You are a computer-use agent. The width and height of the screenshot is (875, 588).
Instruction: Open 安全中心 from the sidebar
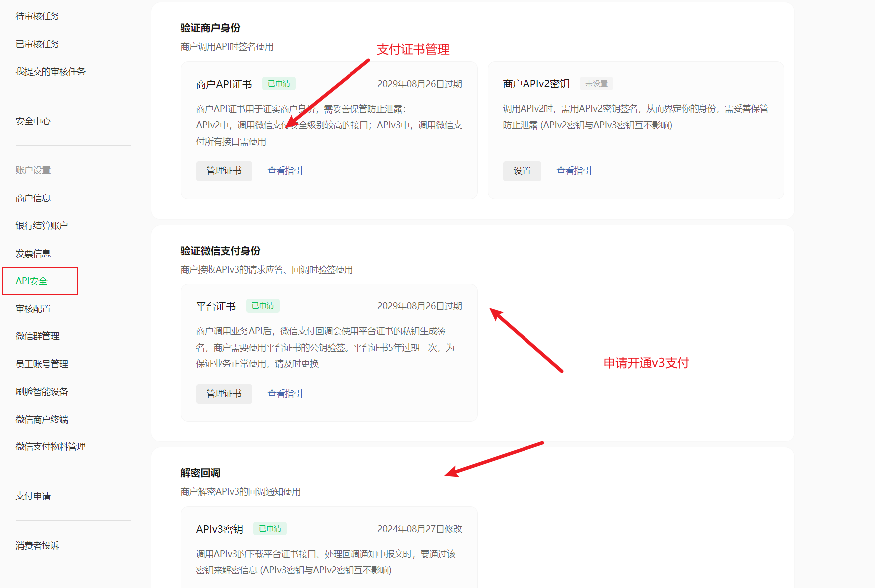[33, 121]
